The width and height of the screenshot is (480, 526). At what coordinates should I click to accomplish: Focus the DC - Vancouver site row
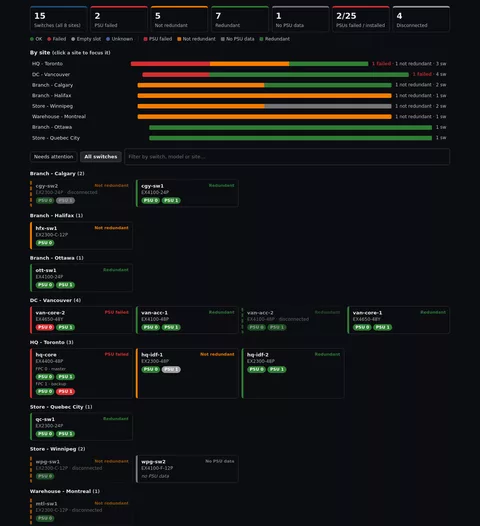(239, 74)
